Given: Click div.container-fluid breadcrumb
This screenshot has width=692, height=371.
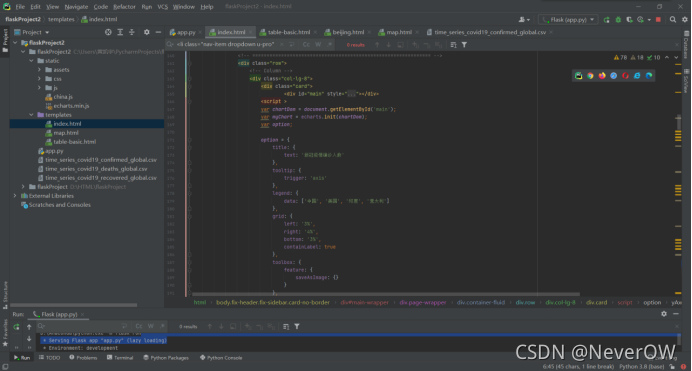Looking at the screenshot, I should 481,303.
